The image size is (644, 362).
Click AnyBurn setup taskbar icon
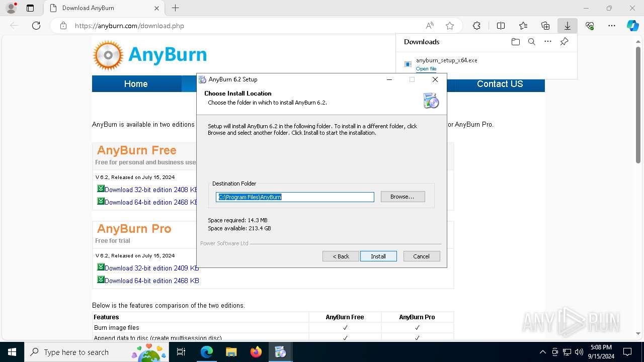(x=280, y=352)
